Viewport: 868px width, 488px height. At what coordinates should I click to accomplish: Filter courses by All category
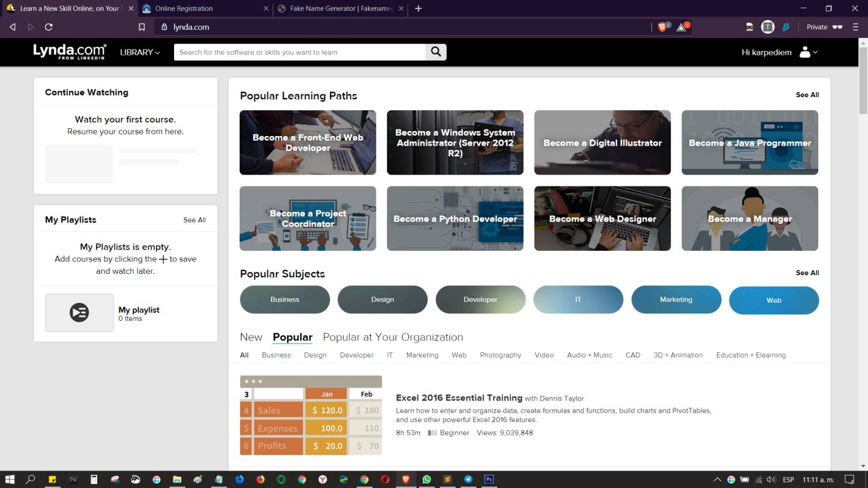coord(244,355)
